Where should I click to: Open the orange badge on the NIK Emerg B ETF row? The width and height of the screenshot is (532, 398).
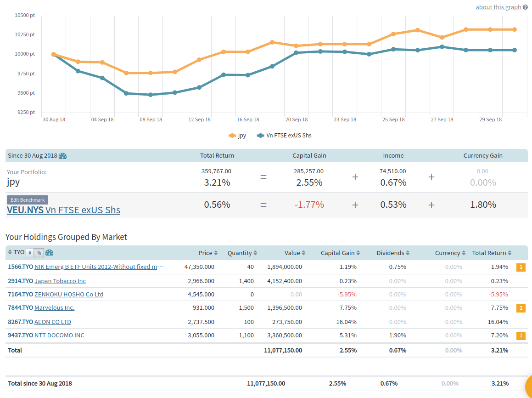point(521,267)
